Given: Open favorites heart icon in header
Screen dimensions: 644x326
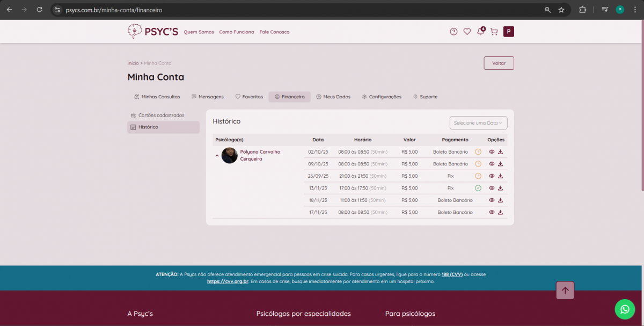Looking at the screenshot, I should click(x=467, y=32).
